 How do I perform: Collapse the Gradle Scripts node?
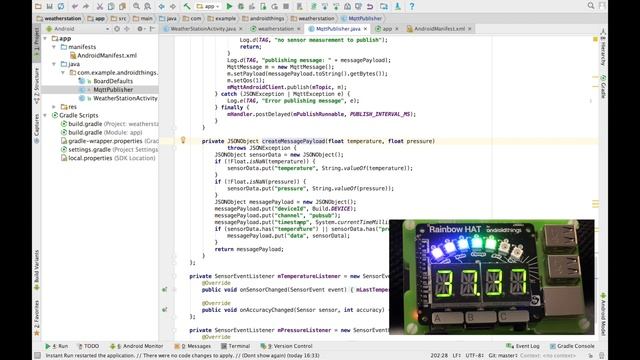point(45,116)
